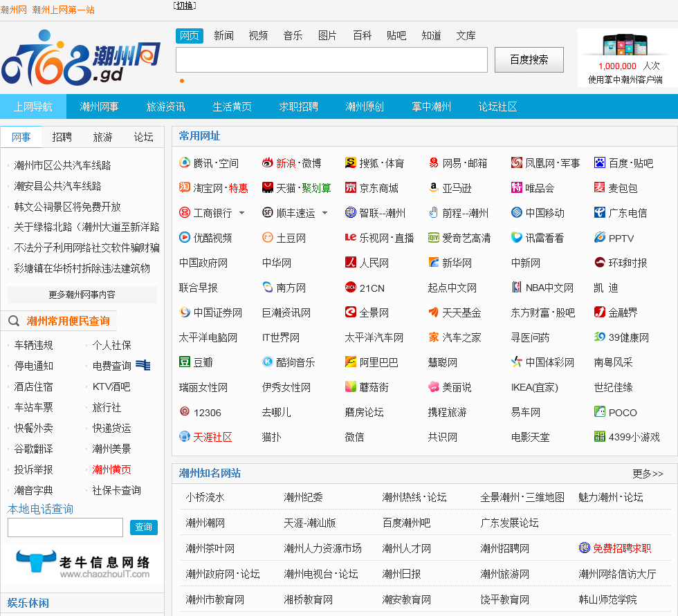The width and height of the screenshot is (678, 616).
Task: Open 潮州网事 in the navigation bar
Action: coord(99,106)
